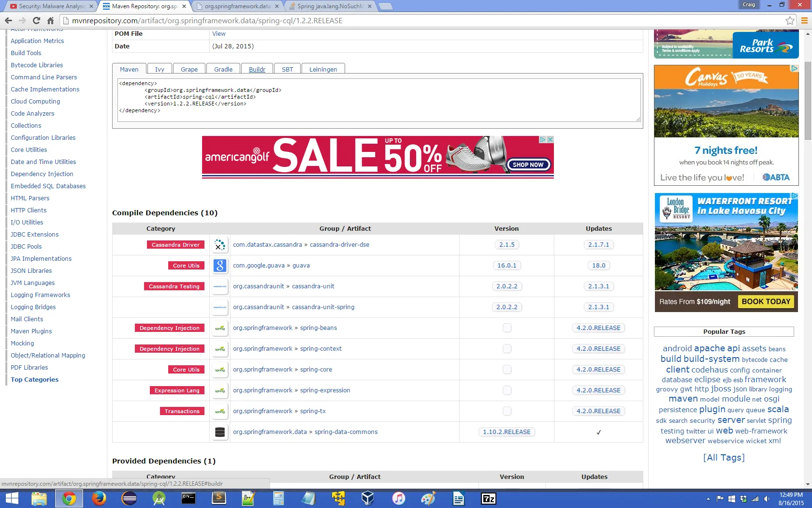
Task: Open the Mocking sidebar category
Action: click(x=22, y=344)
